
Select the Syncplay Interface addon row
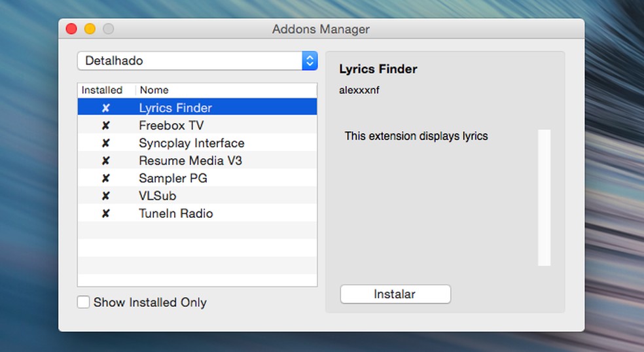coord(192,143)
